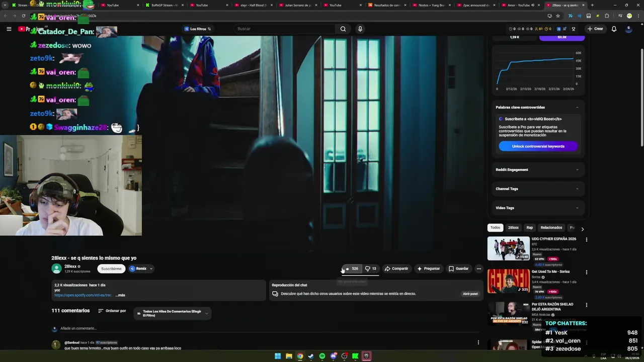Screen dimensions: 644x362
Task: Switch to the Amor - YouTube browser tab
Action: click(x=520, y=5)
